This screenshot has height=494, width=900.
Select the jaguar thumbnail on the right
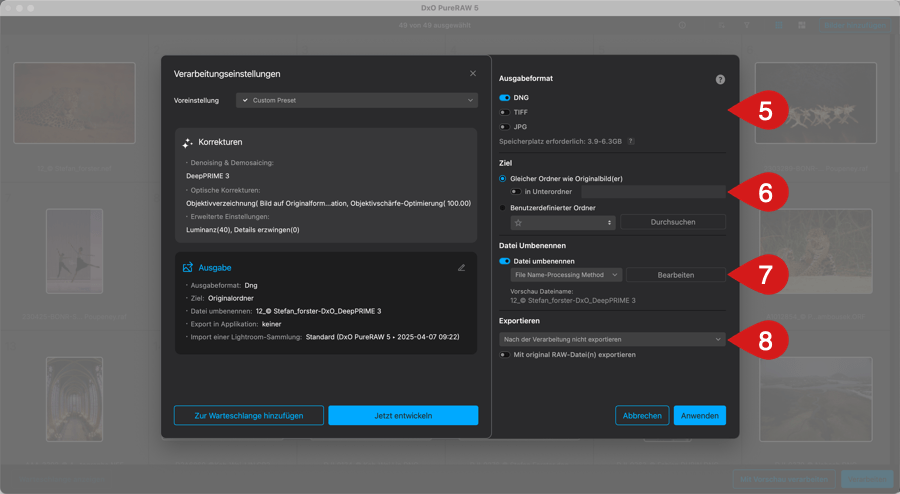[816, 251]
